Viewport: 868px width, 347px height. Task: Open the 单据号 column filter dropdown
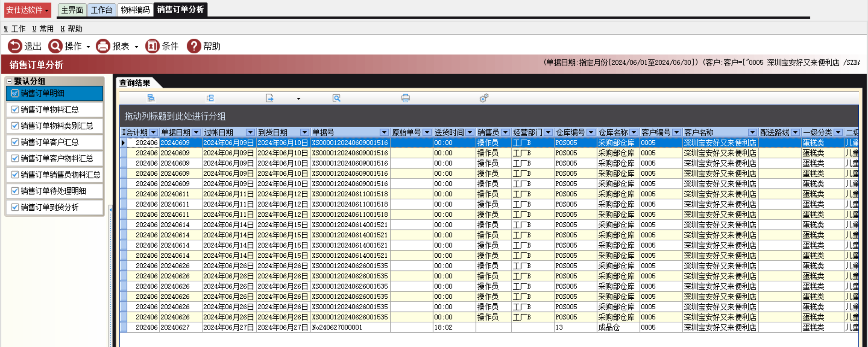pos(384,132)
